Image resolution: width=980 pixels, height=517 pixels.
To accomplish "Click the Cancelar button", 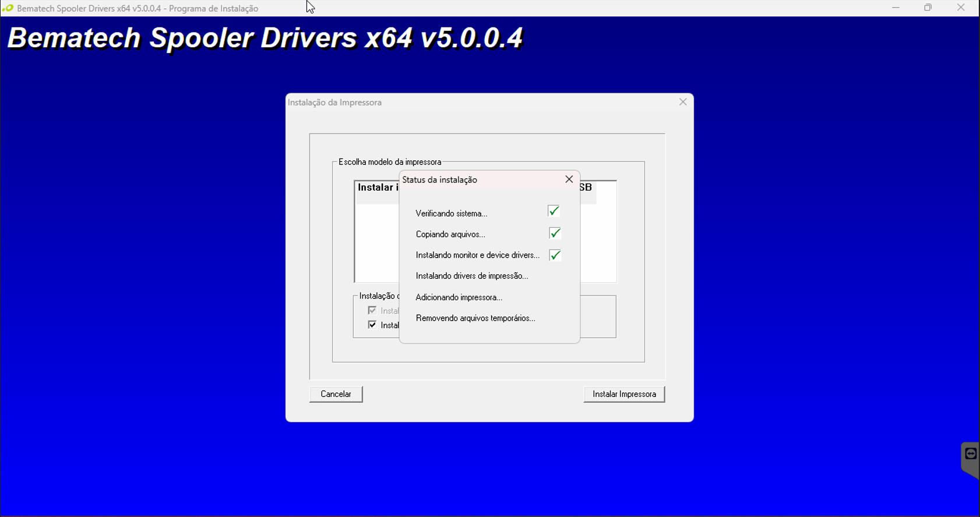I will [x=336, y=394].
